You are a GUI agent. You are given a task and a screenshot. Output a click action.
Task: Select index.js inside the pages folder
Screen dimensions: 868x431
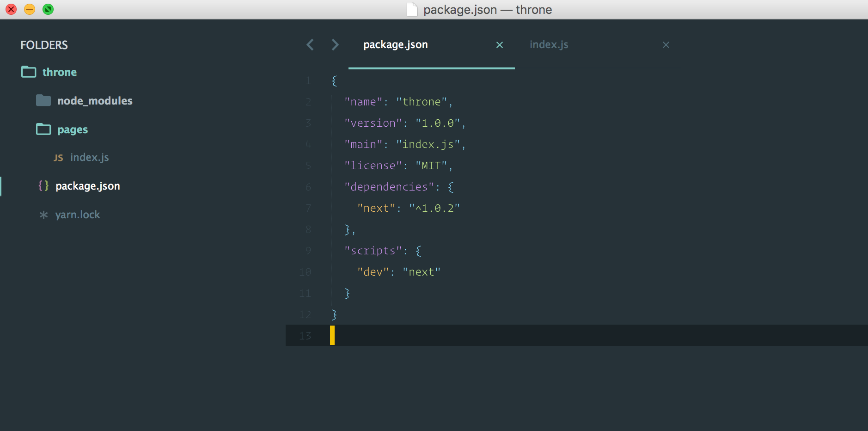point(89,157)
